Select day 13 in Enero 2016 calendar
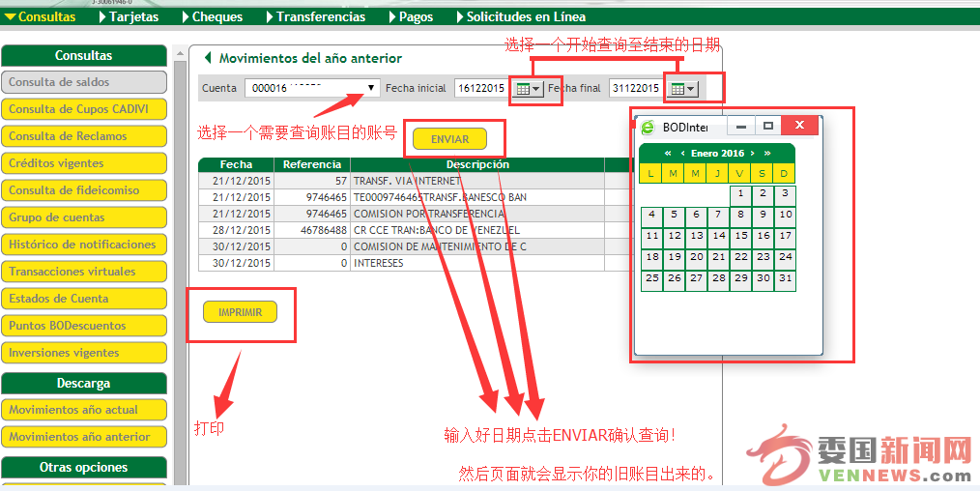 click(x=696, y=238)
